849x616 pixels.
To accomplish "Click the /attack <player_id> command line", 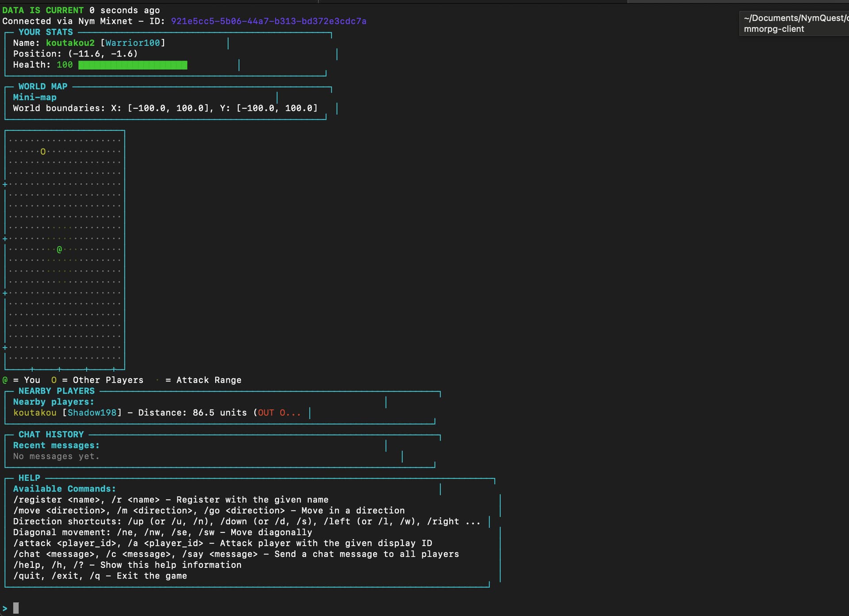I will 222,543.
